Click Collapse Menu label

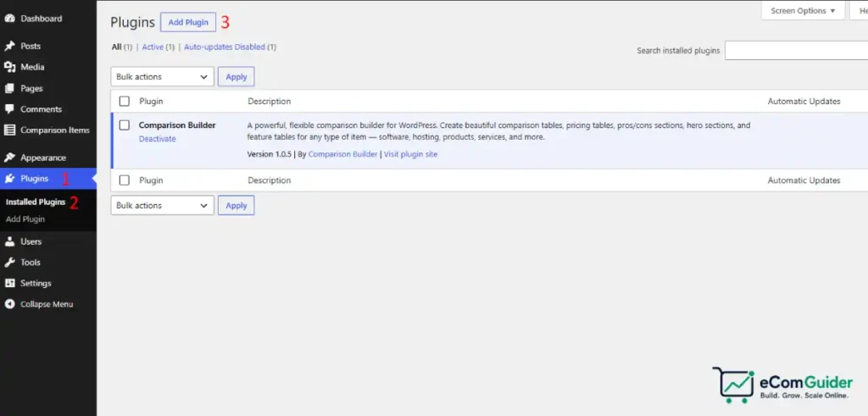pos(47,304)
